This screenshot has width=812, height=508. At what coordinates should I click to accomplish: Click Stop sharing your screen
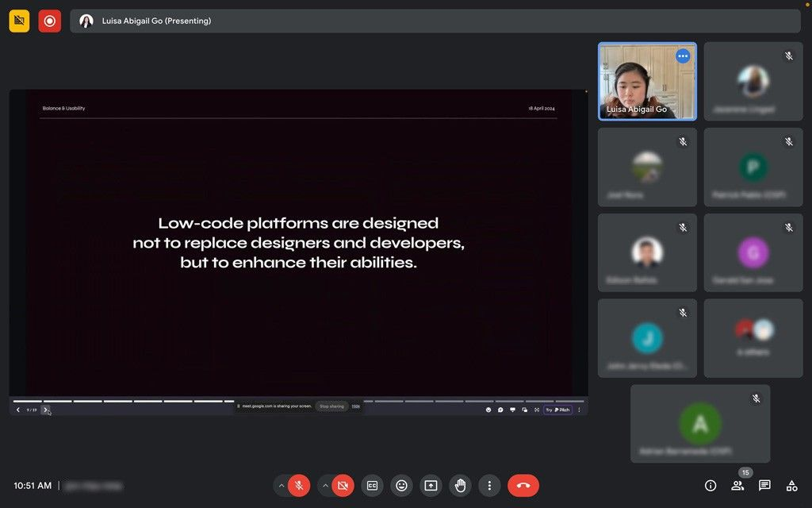pyautogui.click(x=331, y=406)
